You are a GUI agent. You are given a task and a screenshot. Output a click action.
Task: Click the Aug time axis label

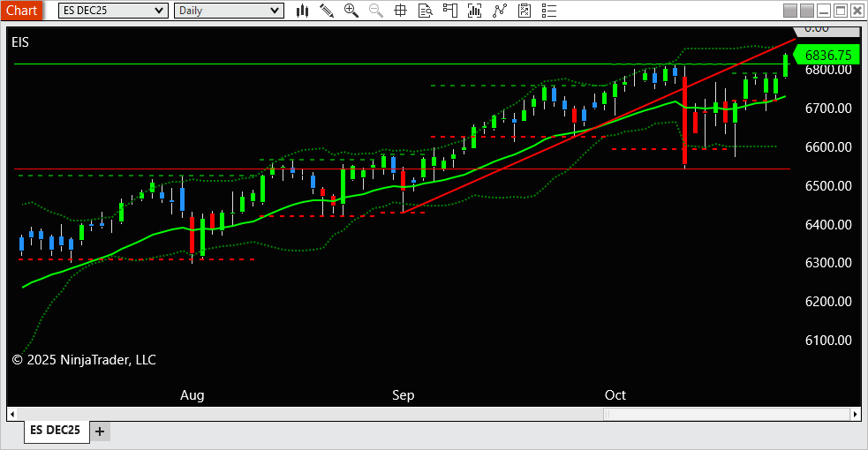pyautogui.click(x=192, y=395)
